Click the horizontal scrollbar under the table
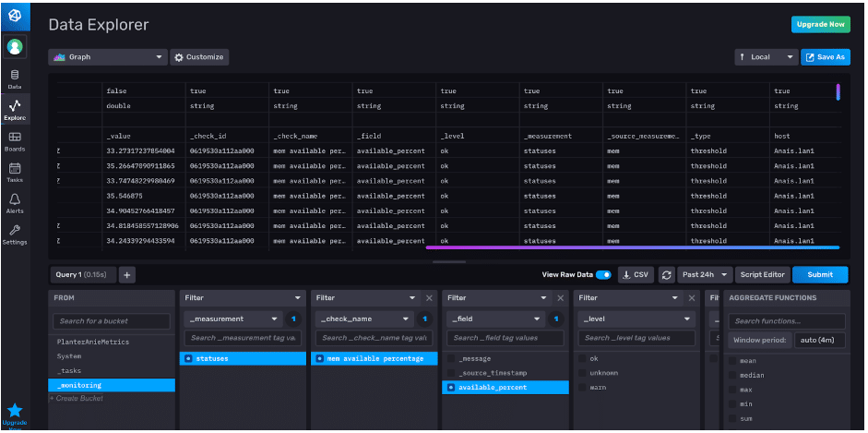 coord(633,247)
